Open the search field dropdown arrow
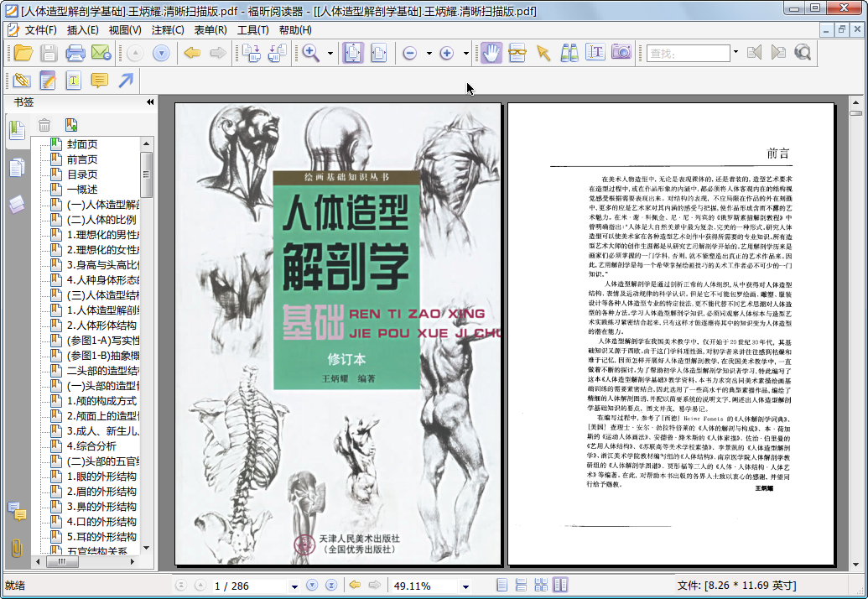The image size is (868, 599). click(735, 53)
